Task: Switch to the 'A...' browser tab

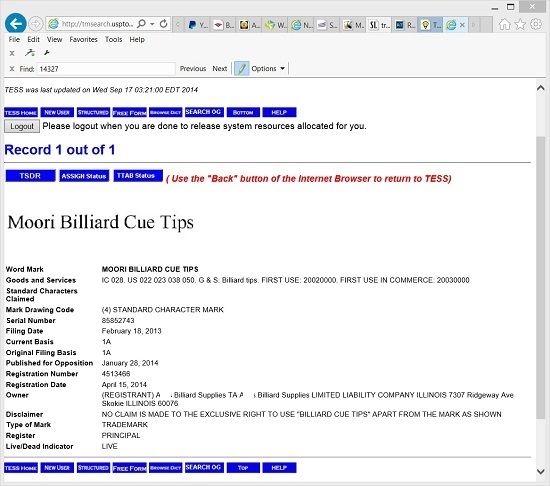Action: (249, 25)
